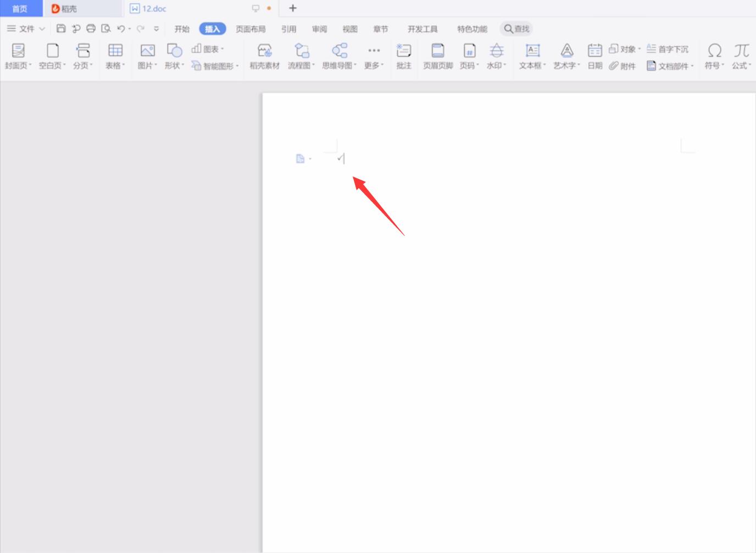The width and height of the screenshot is (756, 553).
Task: Open the Shapes (形状) gallery
Action: coord(174,57)
